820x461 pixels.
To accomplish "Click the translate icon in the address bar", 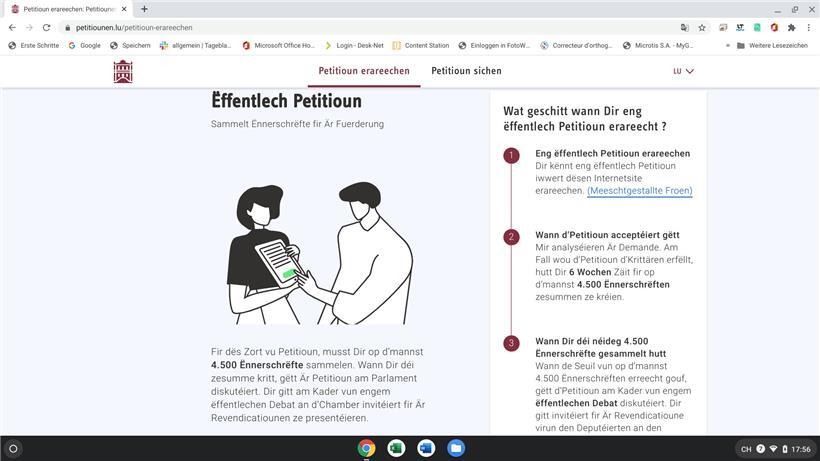I will coord(685,27).
